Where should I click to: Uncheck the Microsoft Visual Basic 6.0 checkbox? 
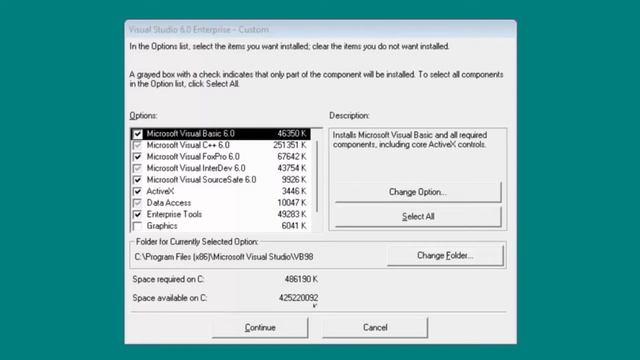point(138,134)
